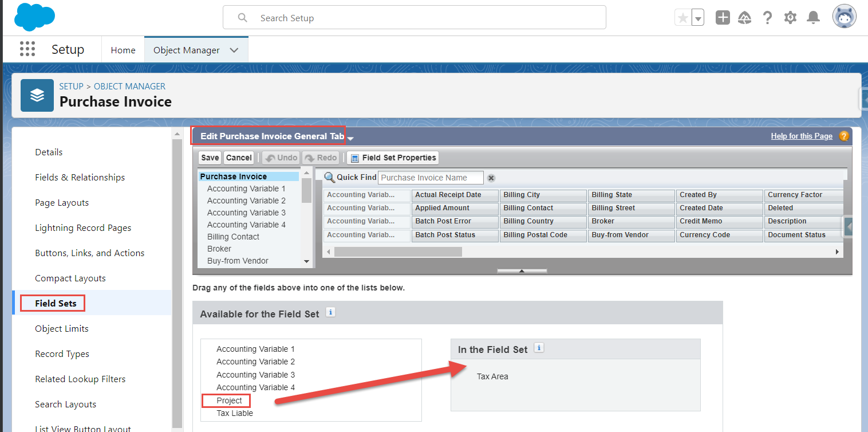Open the Setup gear menu

(x=790, y=18)
